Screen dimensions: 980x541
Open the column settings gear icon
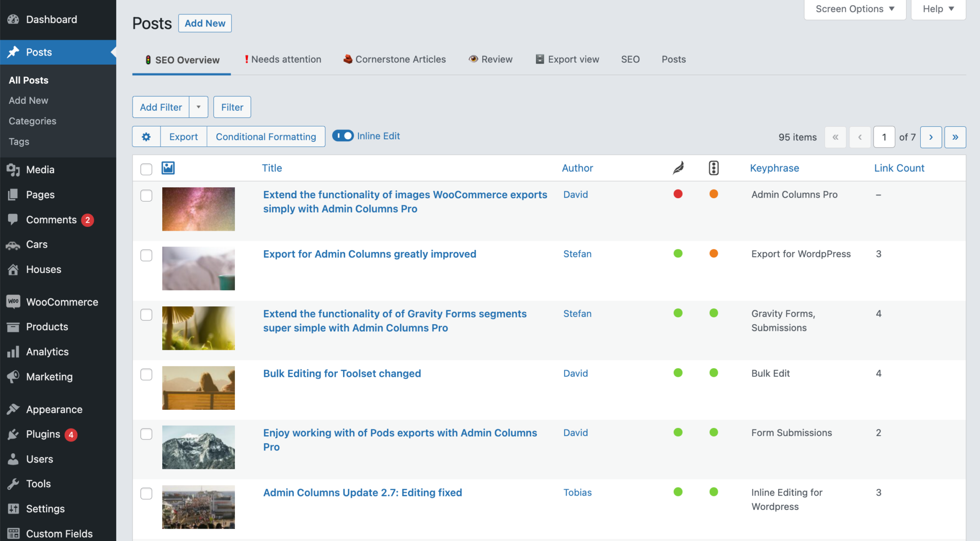click(x=146, y=137)
